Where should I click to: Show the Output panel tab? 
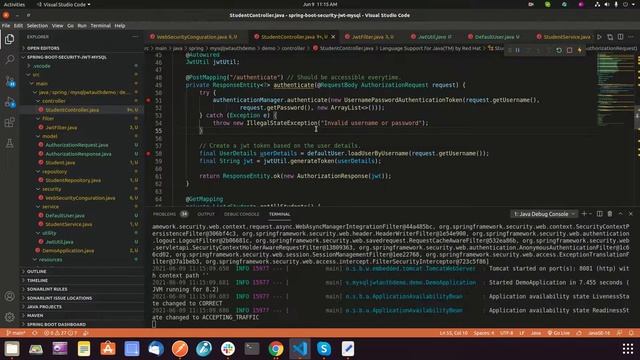pos(206,214)
